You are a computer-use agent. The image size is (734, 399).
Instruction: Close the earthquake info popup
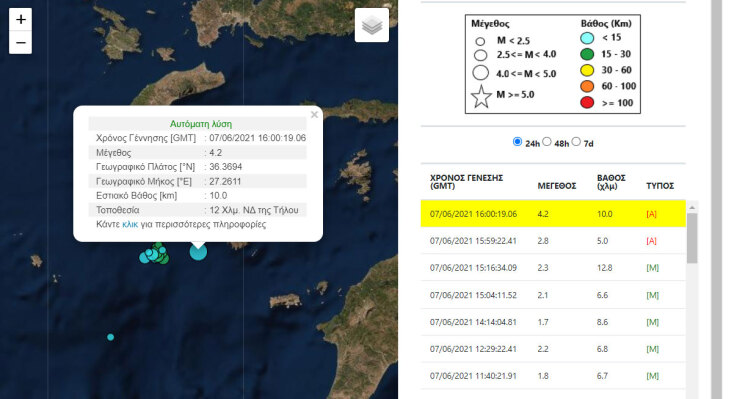(x=314, y=114)
